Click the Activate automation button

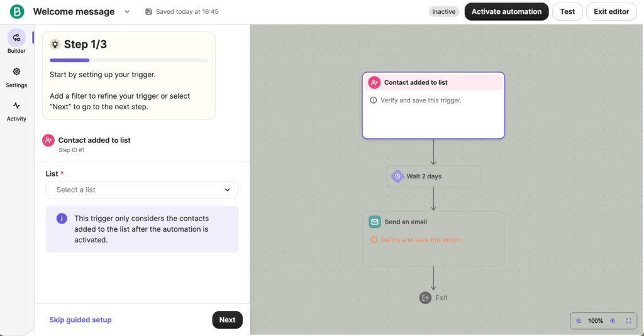pyautogui.click(x=506, y=11)
